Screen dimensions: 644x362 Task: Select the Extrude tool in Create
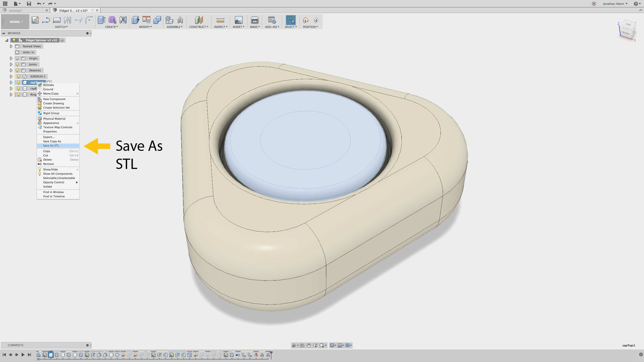(101, 20)
